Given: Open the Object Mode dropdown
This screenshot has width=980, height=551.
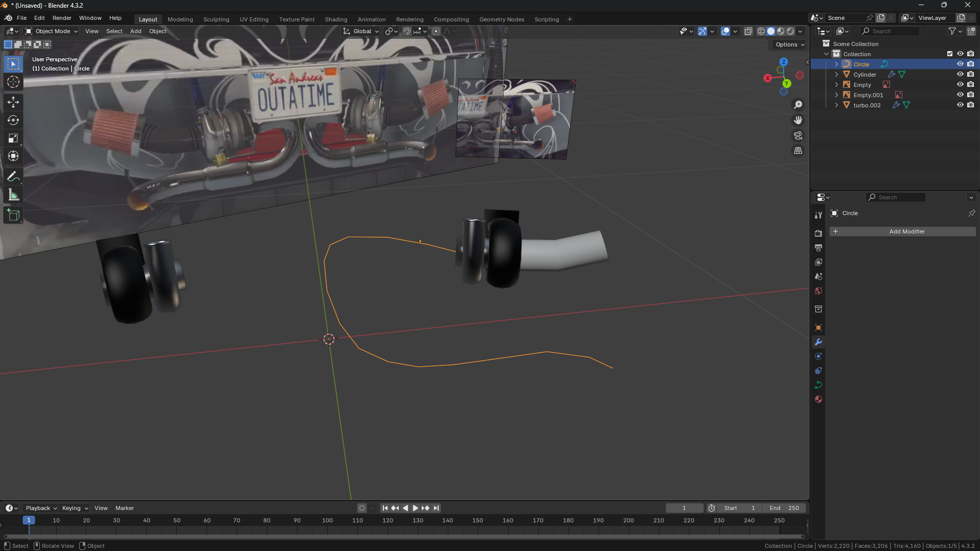Looking at the screenshot, I should [x=52, y=31].
